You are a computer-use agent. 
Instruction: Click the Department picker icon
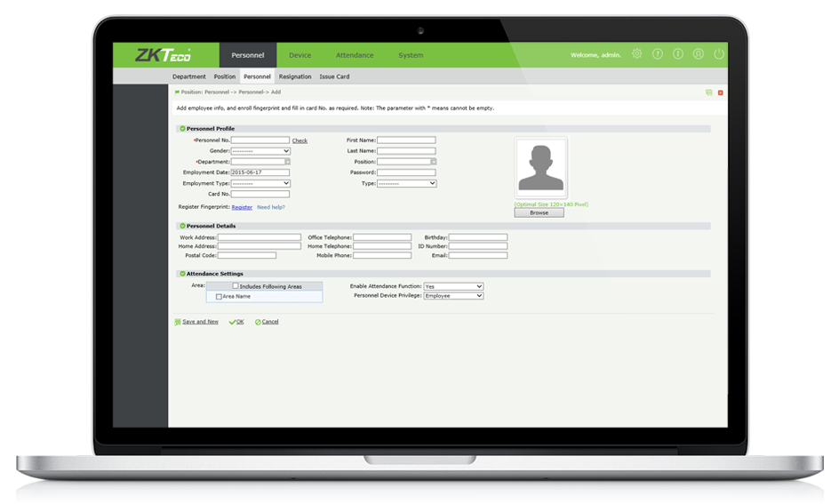coord(287,162)
